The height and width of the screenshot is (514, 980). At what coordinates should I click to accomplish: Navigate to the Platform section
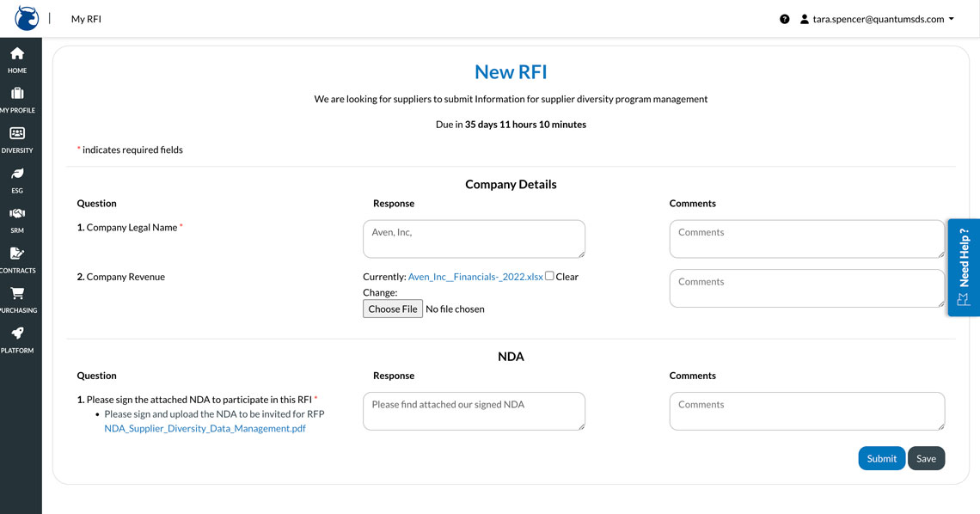tap(16, 337)
